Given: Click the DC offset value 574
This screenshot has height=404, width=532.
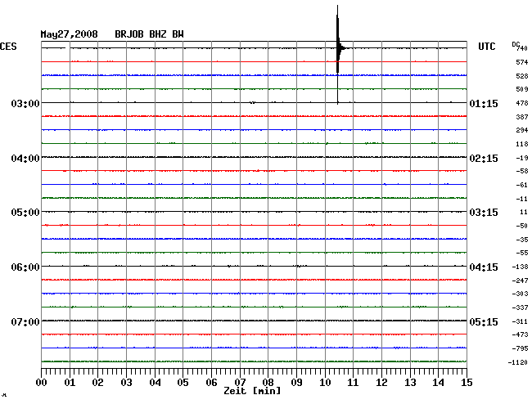Looking at the screenshot, I should [x=522, y=62].
